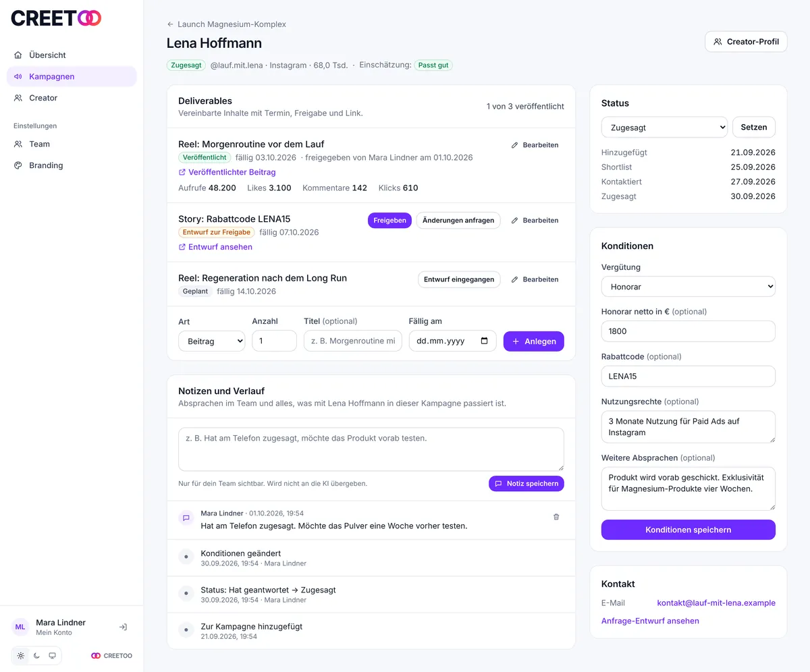Open the Art dropdown showing Beitrag

[x=212, y=341]
